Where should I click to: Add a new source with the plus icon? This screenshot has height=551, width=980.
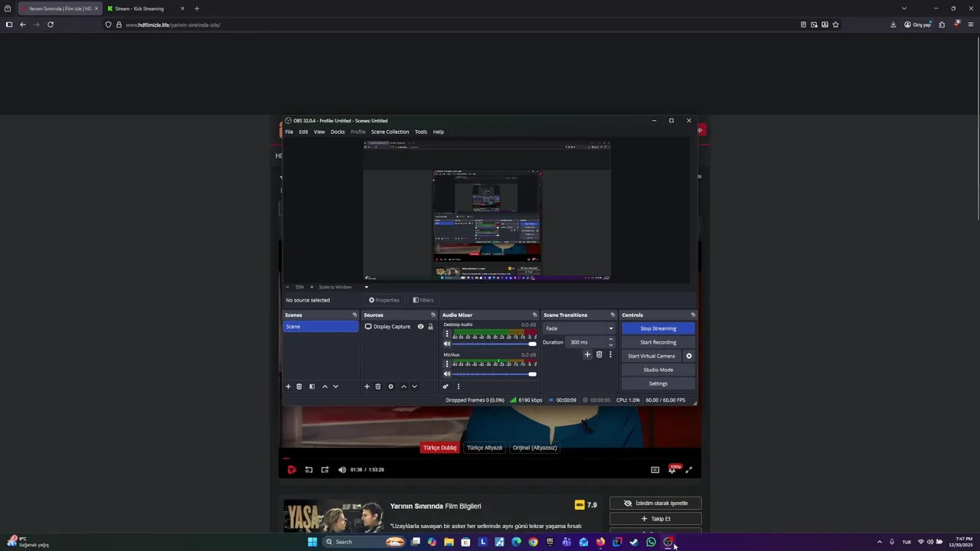[367, 386]
